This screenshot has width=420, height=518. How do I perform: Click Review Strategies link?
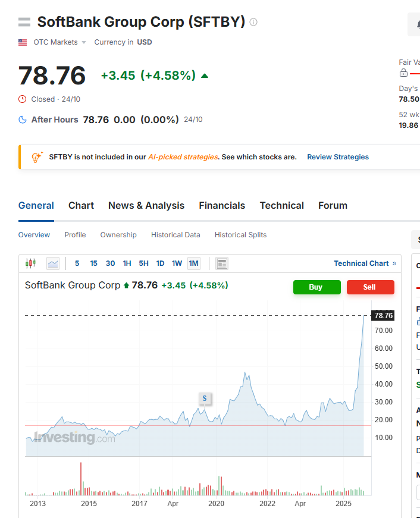[338, 157]
